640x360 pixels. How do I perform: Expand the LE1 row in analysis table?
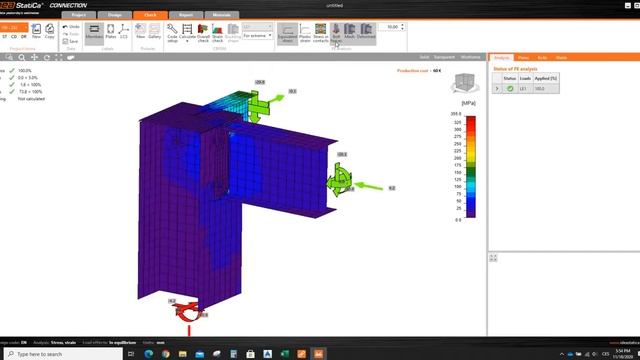497,89
